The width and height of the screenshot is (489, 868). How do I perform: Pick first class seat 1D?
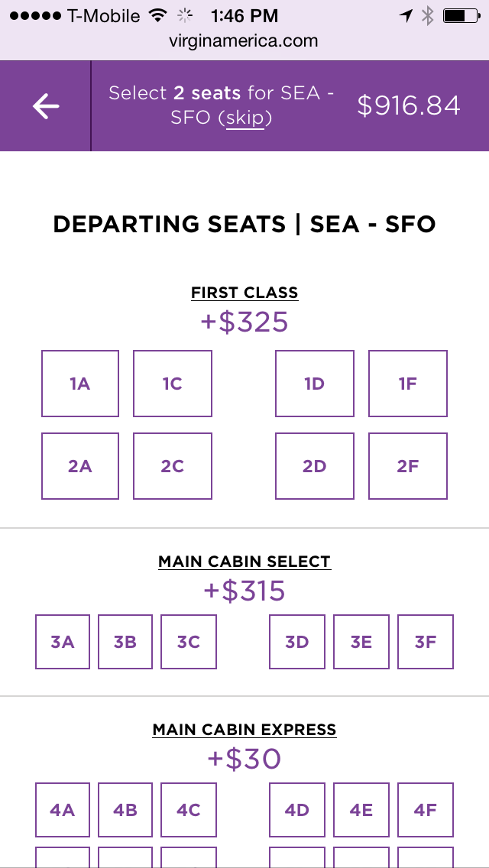coord(315,384)
